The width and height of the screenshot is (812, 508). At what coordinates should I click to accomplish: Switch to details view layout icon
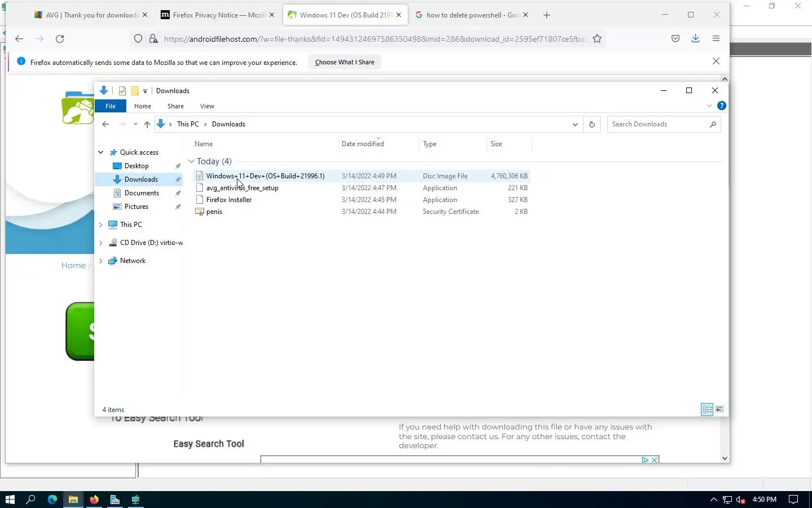(707, 409)
